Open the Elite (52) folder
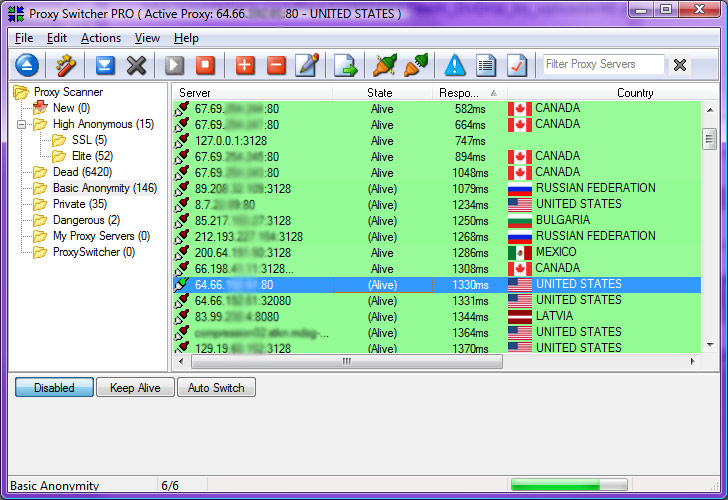Screen dimensions: 728x500 pyautogui.click(x=92, y=156)
